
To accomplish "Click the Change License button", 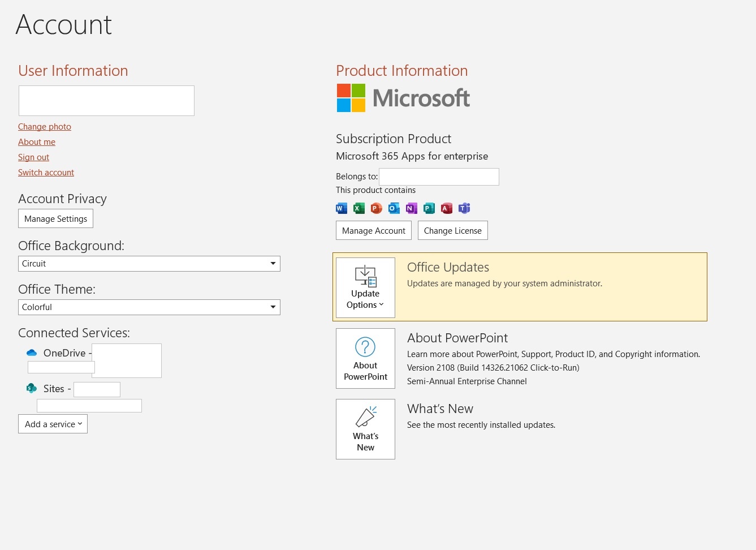I will 453,230.
